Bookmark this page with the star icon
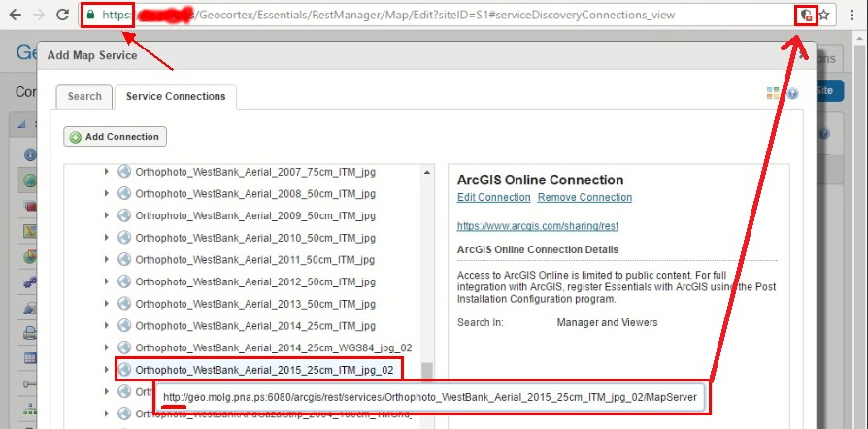The height and width of the screenshot is (429, 868). 824,15
